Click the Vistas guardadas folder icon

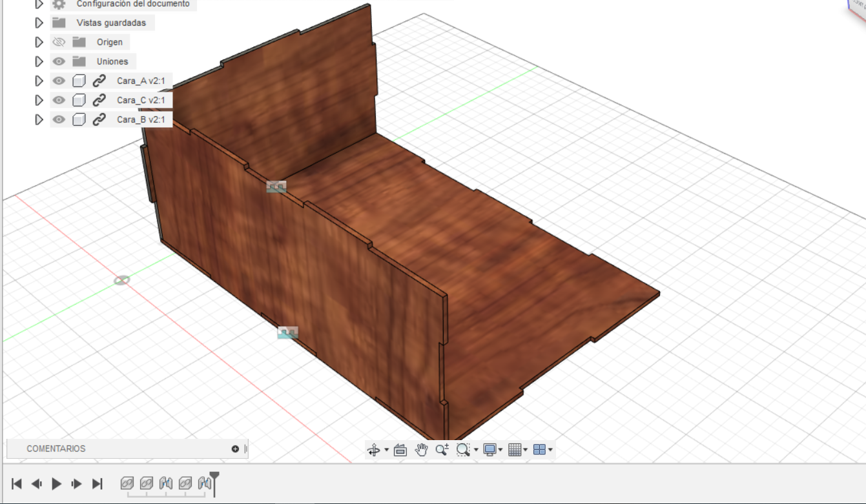(59, 23)
